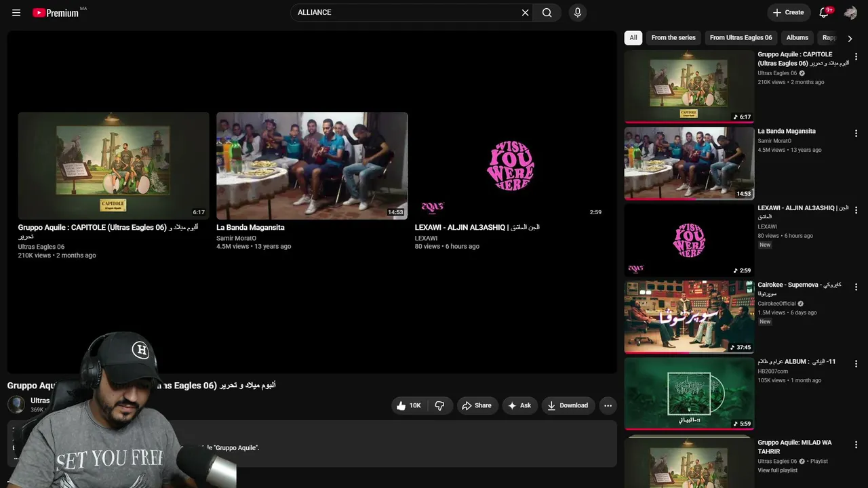Open the hamburger guide menu
Viewport: 868px width, 488px height.
[16, 12]
